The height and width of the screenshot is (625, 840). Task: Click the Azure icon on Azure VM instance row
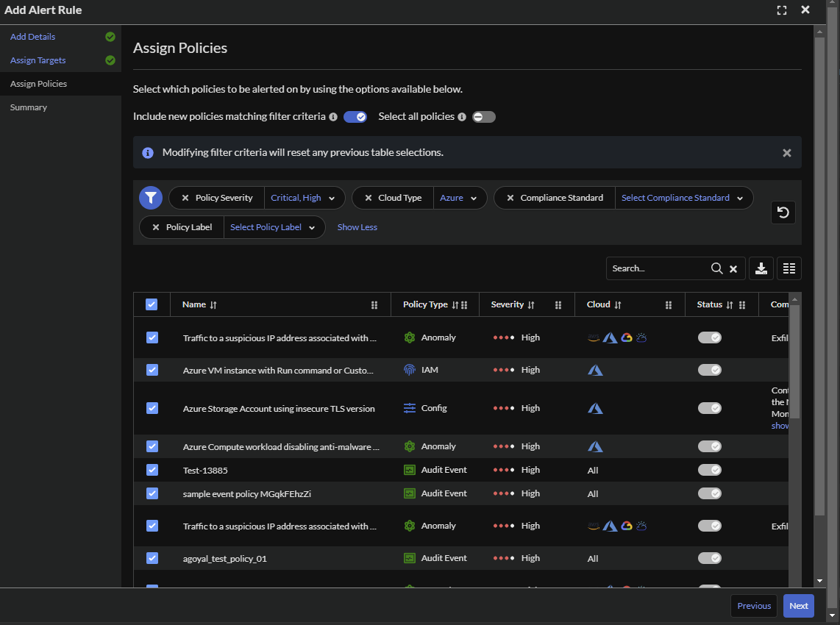pyautogui.click(x=594, y=370)
